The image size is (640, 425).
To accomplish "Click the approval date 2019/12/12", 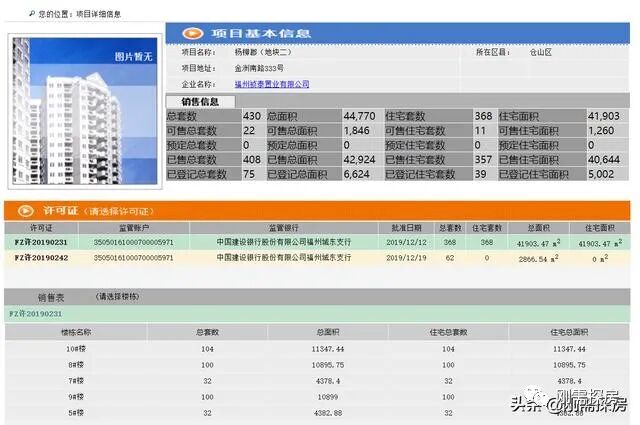I will 406,242.
